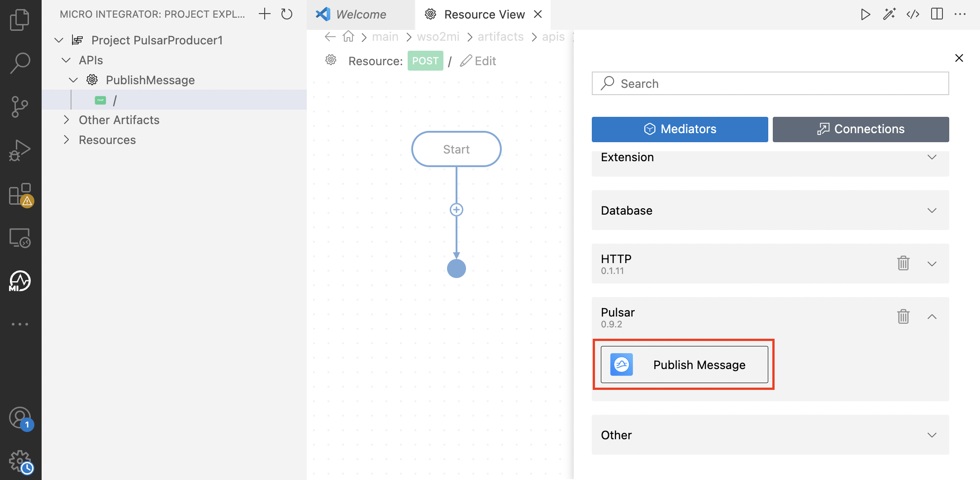
Task: Switch to the Mediators tab
Action: pos(680,130)
